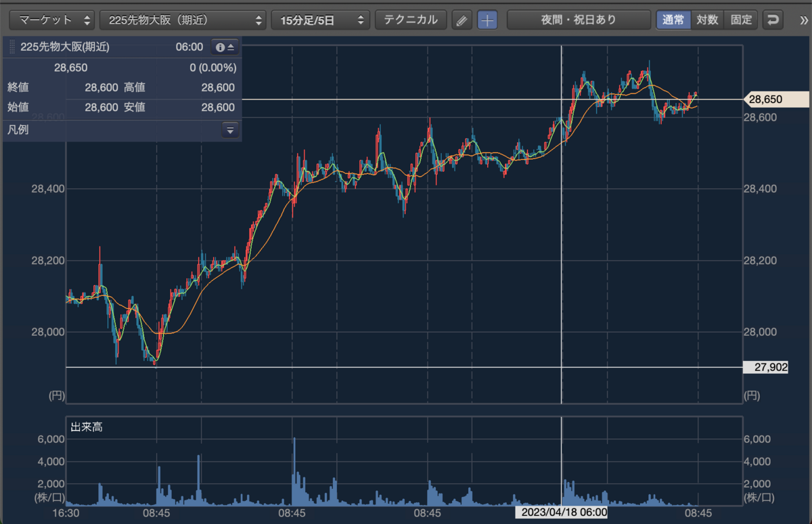Image resolution: width=812 pixels, height=524 pixels.
Task: Select the pencil drawing tool
Action: [x=462, y=20]
